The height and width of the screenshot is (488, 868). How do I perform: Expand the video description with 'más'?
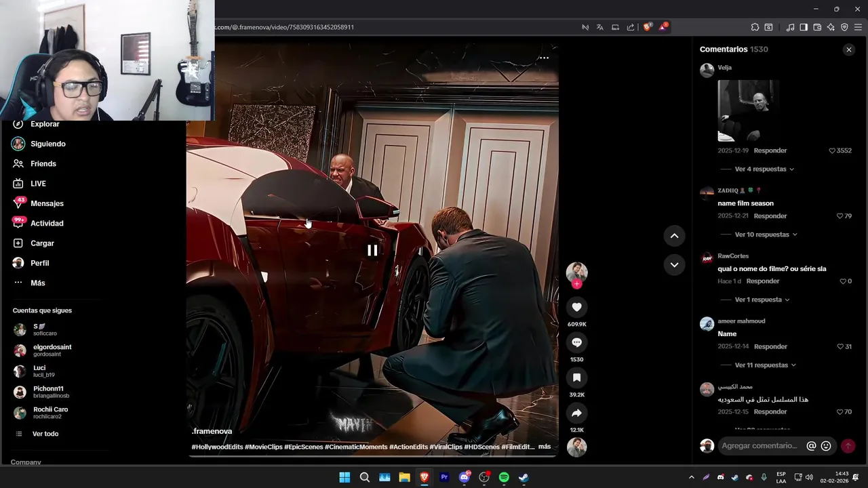click(545, 447)
